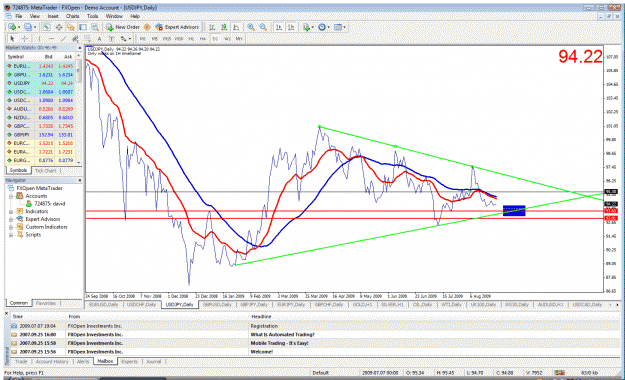Viewport: 625px width, 380px height.
Task: Select the Equidistant Channel tool
Action: coord(75,39)
